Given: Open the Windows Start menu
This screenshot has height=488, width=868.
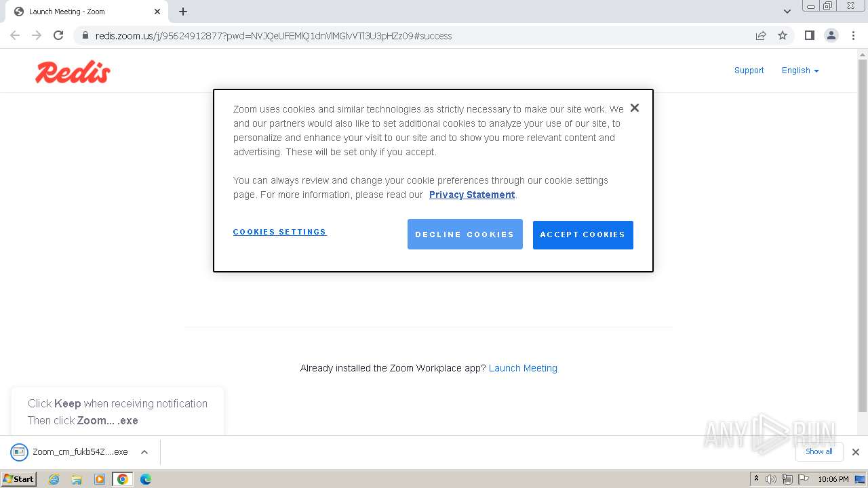Looking at the screenshot, I should pyautogui.click(x=18, y=479).
